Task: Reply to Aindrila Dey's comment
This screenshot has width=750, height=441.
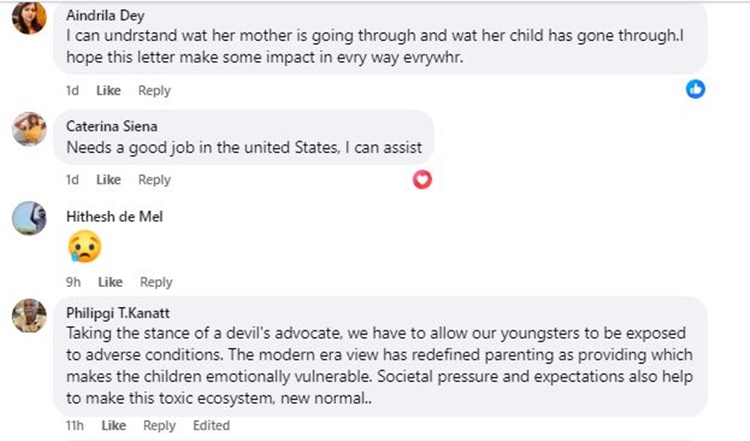Action: click(154, 91)
